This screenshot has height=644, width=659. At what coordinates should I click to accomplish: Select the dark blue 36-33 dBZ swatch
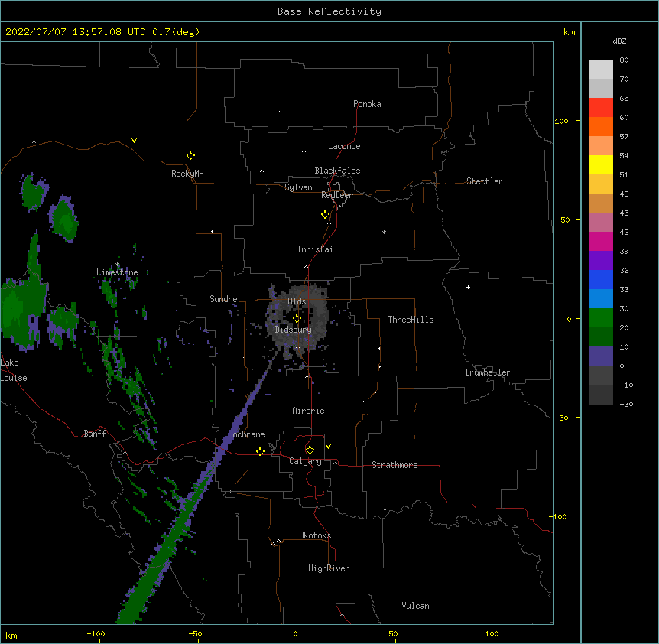click(601, 279)
